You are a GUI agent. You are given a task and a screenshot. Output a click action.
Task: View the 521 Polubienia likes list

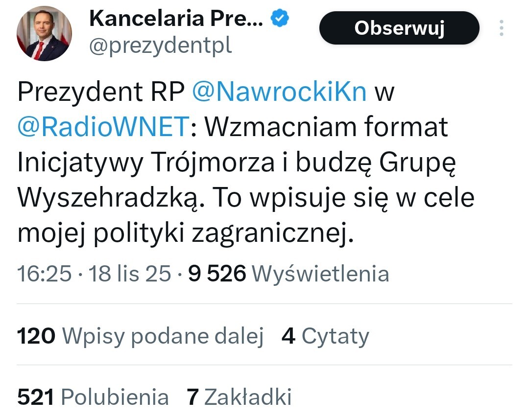click(93, 397)
